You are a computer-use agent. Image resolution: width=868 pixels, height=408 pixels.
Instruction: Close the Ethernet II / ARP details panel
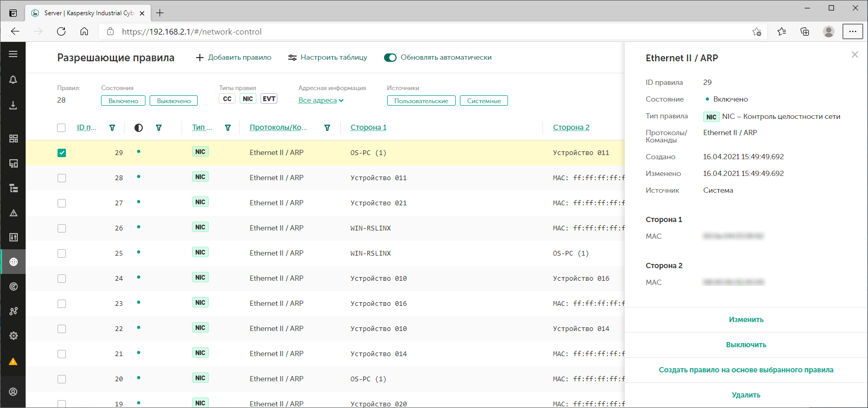point(854,54)
